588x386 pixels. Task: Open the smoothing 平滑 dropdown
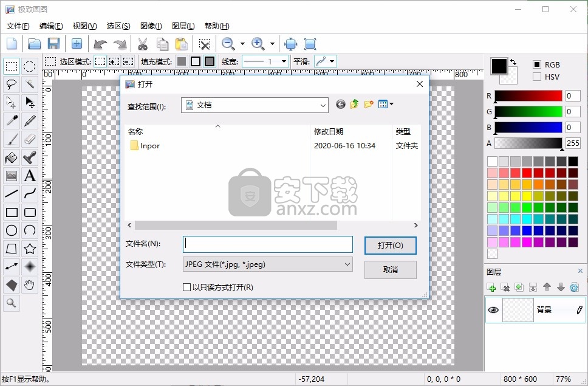(x=332, y=61)
